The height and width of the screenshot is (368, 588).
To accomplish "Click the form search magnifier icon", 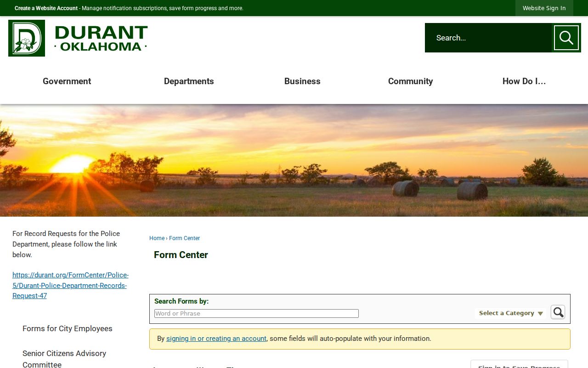I will pos(558,312).
